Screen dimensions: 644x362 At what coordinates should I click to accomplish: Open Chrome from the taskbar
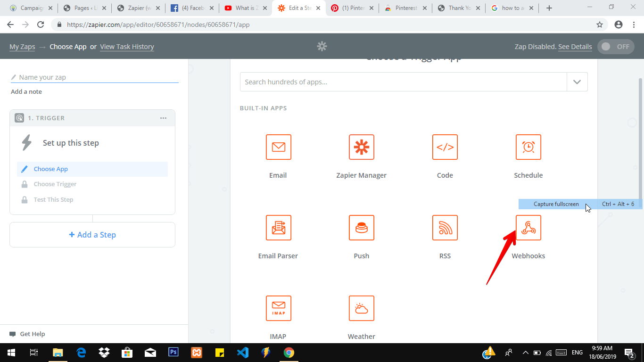click(289, 353)
